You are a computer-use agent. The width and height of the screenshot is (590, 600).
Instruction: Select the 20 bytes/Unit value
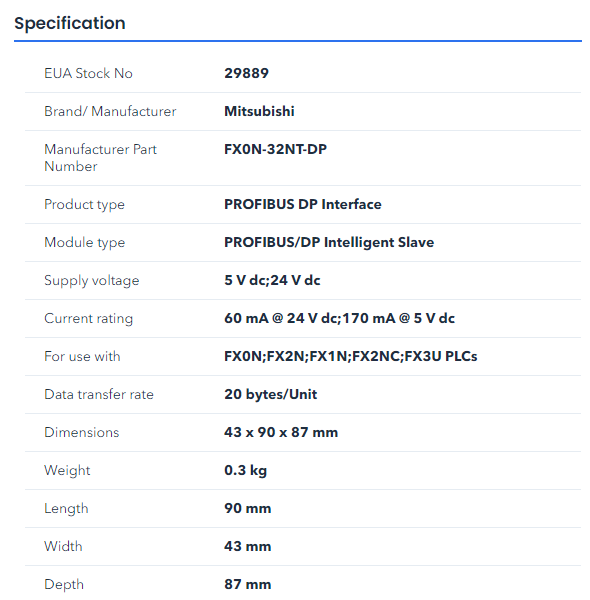pos(271,395)
